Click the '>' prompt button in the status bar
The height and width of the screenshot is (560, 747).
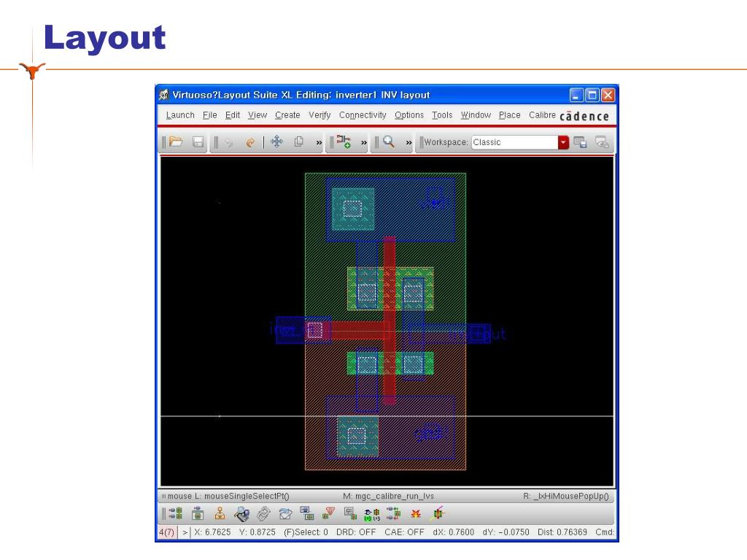point(185,532)
